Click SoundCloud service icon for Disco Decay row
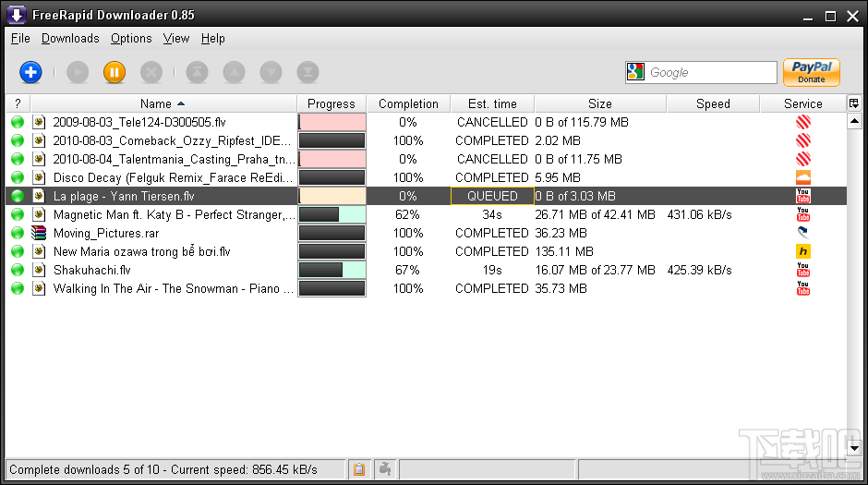 tap(802, 177)
